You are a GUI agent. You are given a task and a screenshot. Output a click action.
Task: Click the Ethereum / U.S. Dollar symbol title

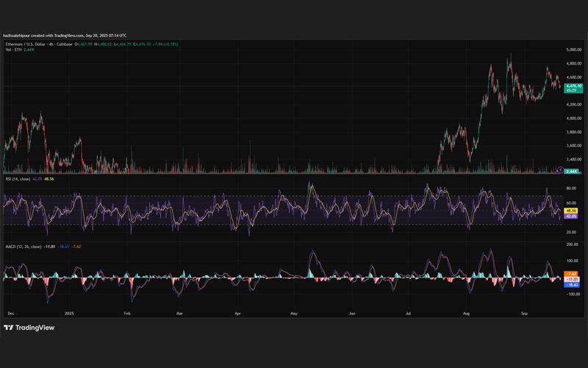coord(39,44)
